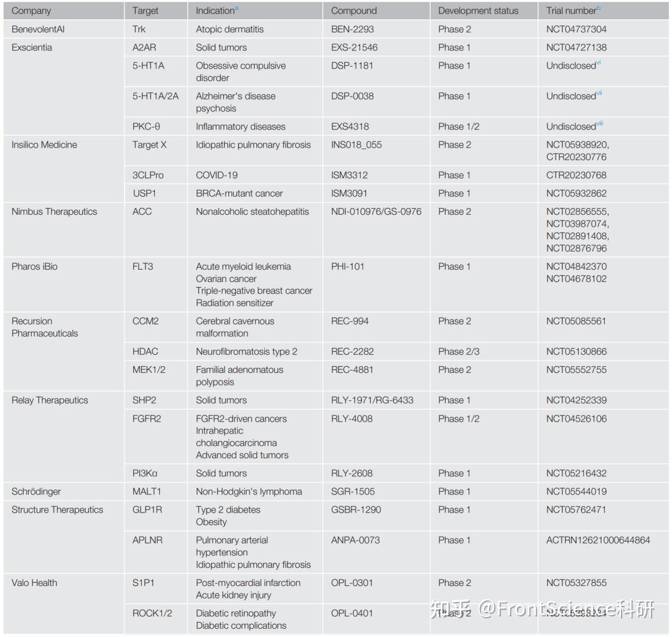
Task: Select the BEN-2293 compound cell
Action: click(352, 29)
